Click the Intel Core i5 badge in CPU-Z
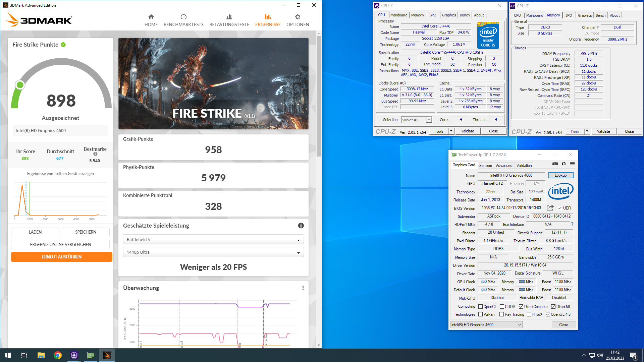This screenshot has width=644, height=362. 488,36
